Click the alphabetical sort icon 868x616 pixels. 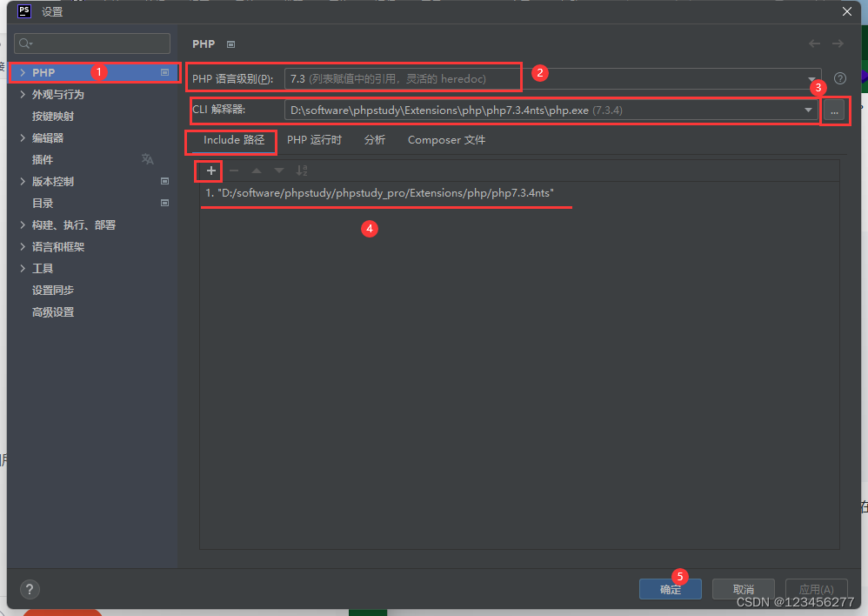coord(301,171)
